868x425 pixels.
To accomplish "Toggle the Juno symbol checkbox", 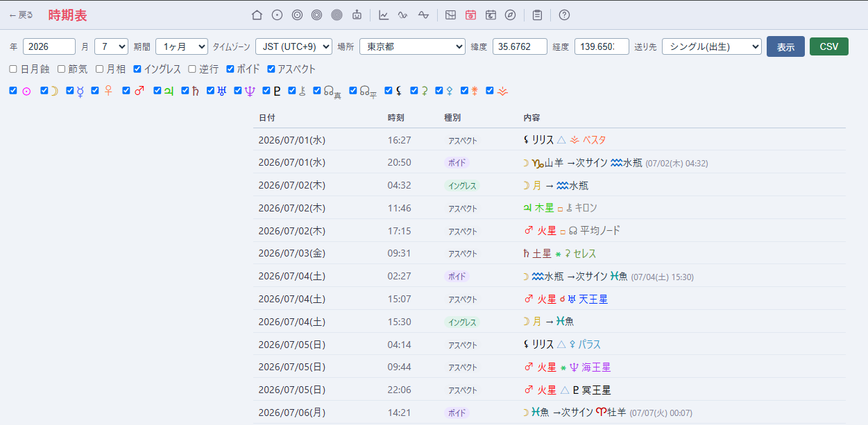I will pyautogui.click(x=464, y=90).
